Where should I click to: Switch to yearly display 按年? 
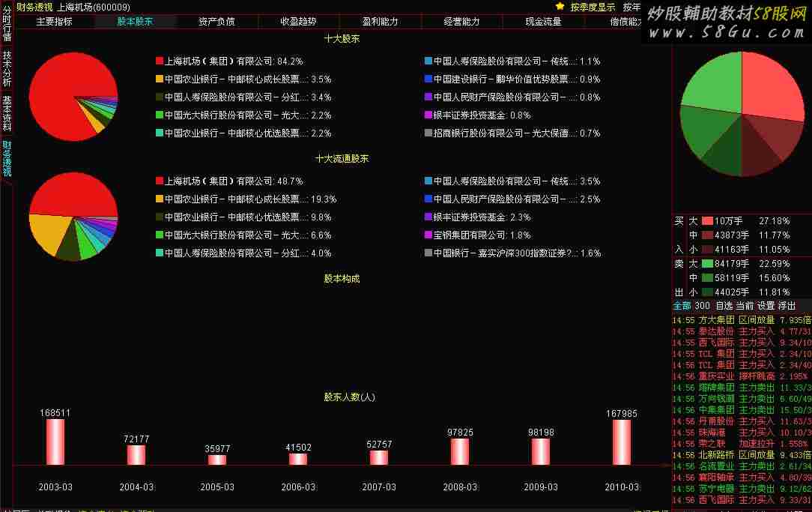click(631, 7)
